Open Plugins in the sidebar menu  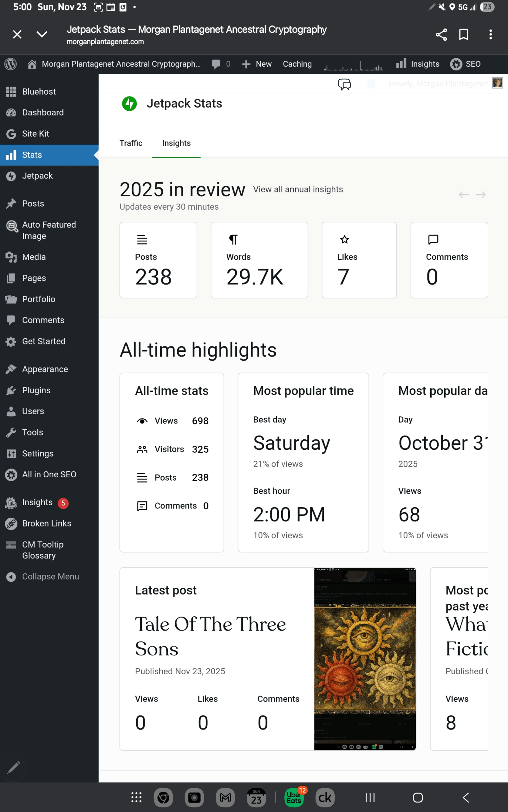pos(36,390)
